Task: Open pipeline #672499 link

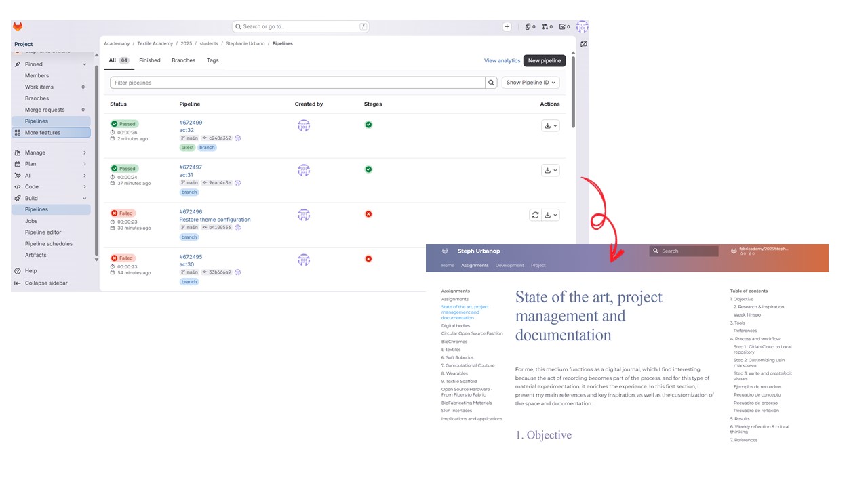Action: point(191,123)
